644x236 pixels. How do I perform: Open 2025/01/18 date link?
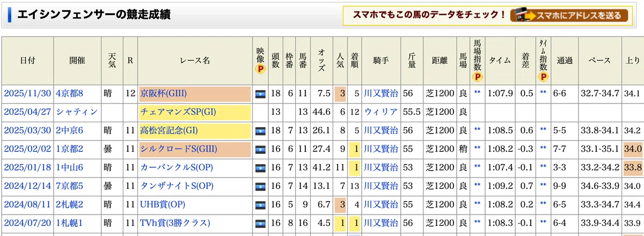[x=27, y=167]
